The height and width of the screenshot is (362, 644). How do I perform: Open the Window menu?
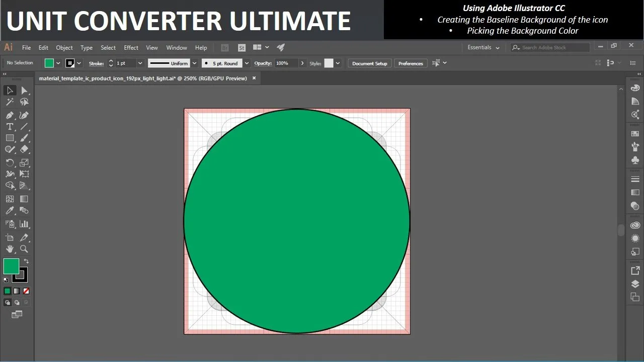point(177,48)
